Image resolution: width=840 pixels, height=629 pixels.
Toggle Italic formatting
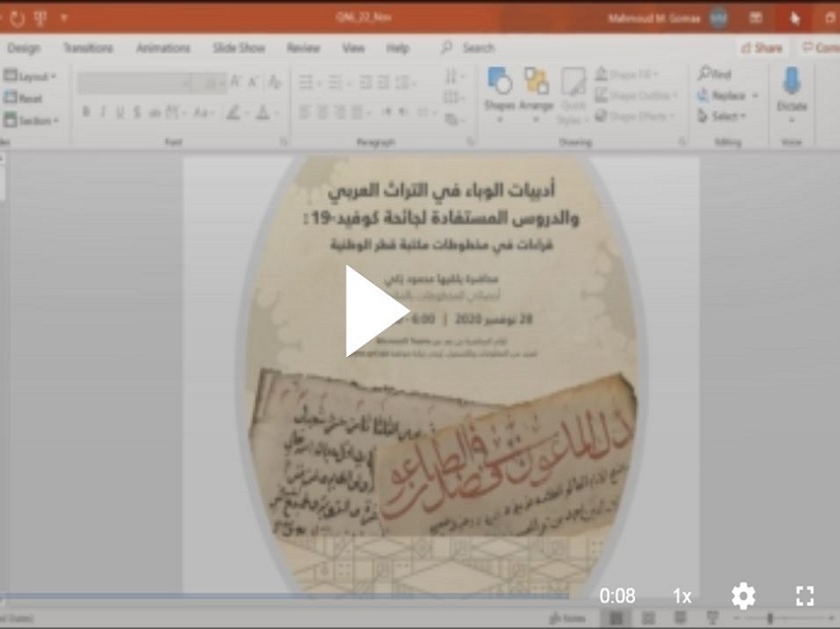103,112
